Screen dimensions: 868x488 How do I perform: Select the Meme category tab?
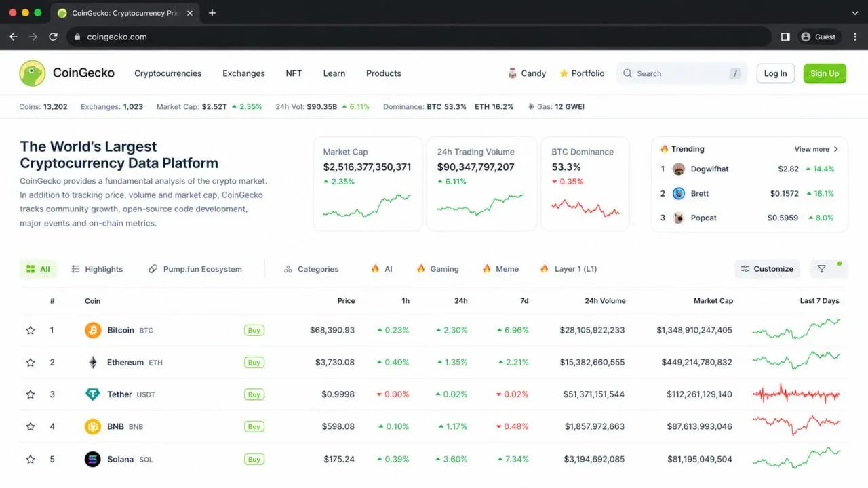click(x=500, y=269)
